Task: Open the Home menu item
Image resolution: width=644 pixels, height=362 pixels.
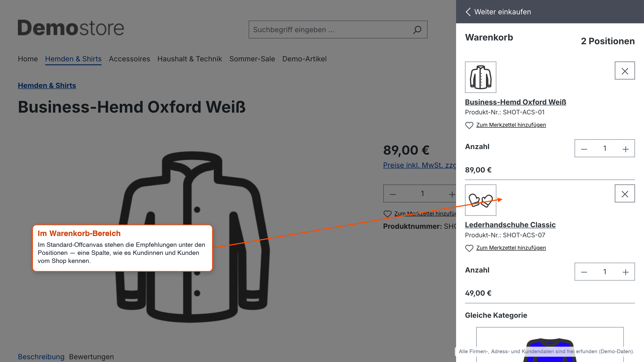Action: tap(28, 59)
